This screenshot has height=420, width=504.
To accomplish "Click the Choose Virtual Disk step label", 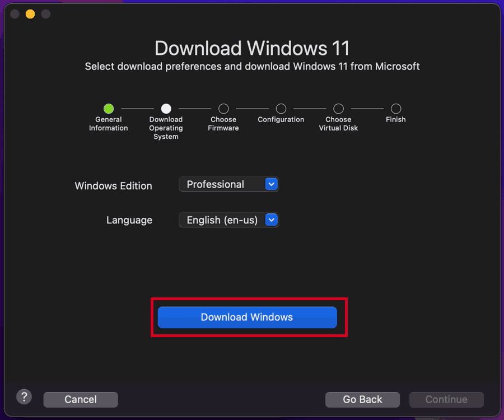I will click(338, 124).
